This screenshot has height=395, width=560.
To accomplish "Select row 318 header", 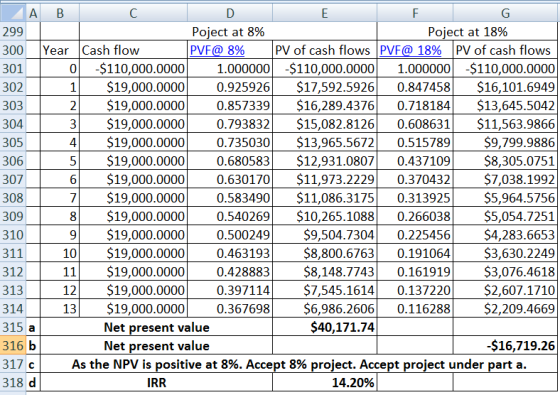I will pyautogui.click(x=13, y=382).
